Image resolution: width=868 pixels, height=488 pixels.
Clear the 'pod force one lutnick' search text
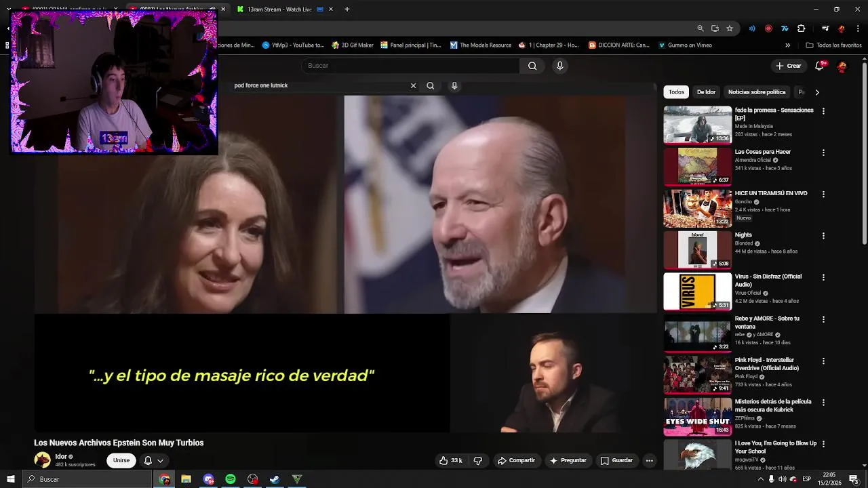pyautogui.click(x=413, y=85)
